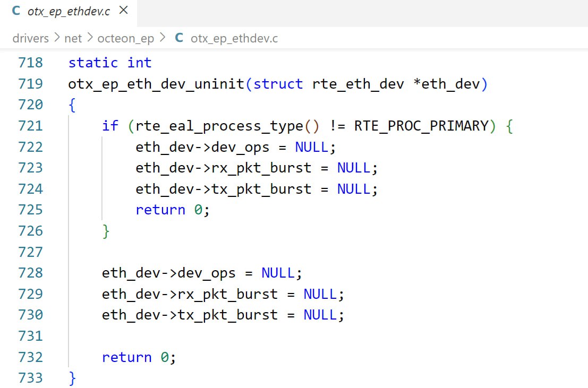Expand the chevron after net breadcrumb

[90, 38]
